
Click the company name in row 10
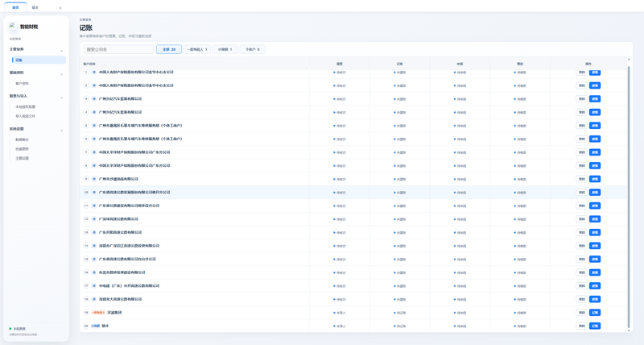pos(134,192)
